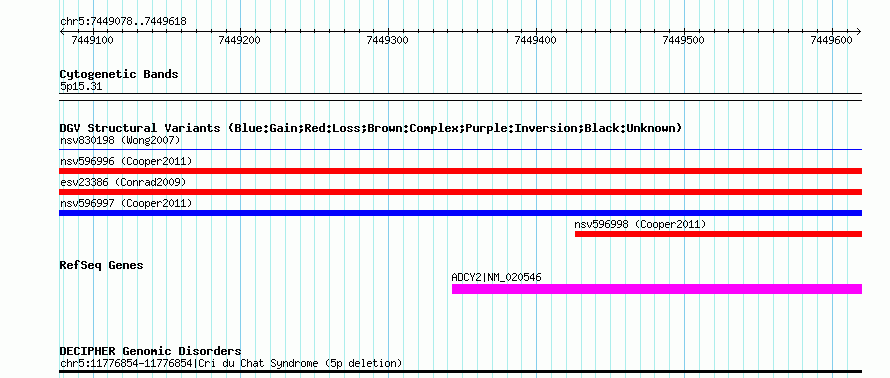
Task: Select the 5p15.31 band label
Action: [81, 87]
